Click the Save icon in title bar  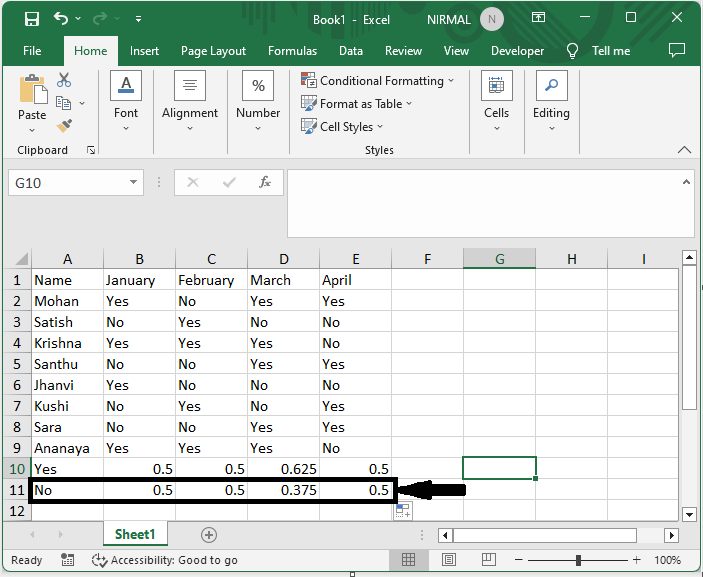point(31,19)
